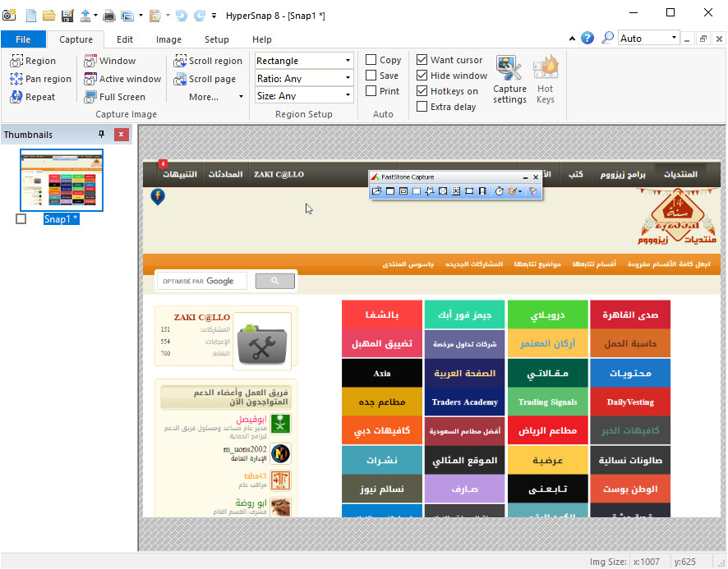Collapse the ribbon with the caret arrow
This screenshot has width=728, height=569.
tap(572, 39)
